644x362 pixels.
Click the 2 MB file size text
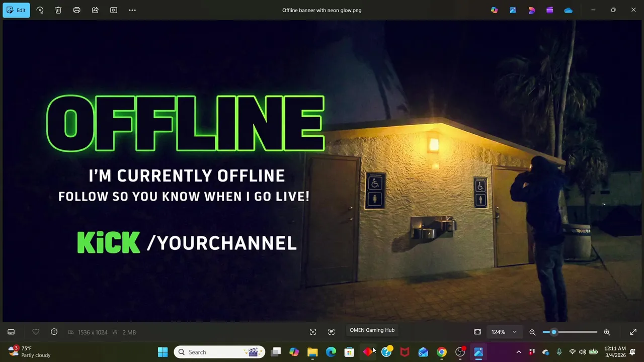point(129,332)
